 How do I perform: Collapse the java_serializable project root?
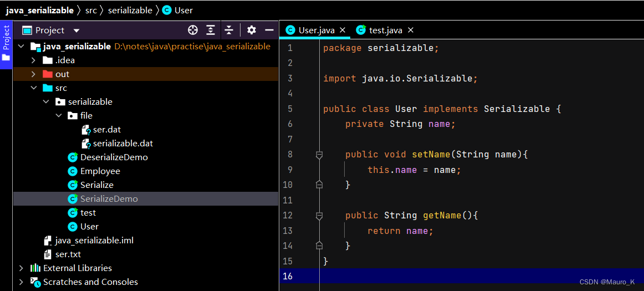point(22,47)
